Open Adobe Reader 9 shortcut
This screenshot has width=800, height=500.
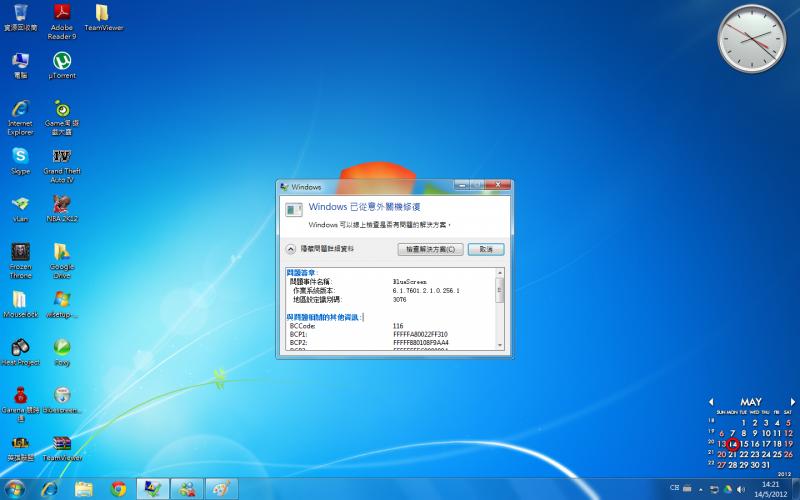tap(62, 21)
